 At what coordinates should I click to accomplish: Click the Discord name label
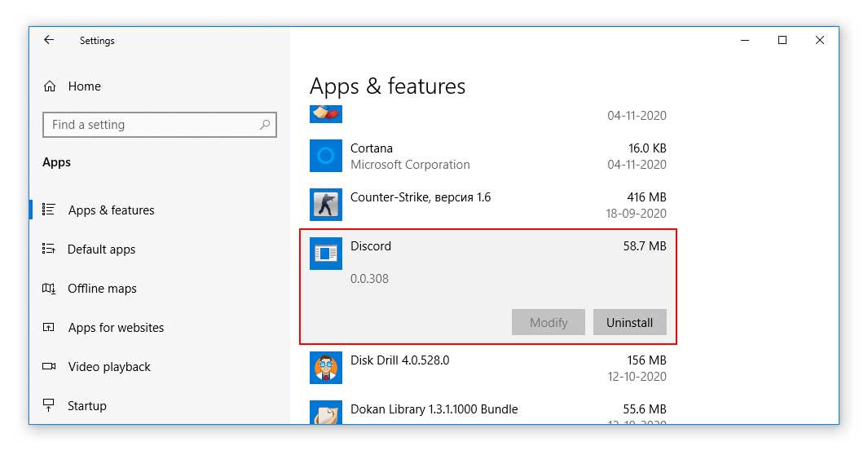370,246
